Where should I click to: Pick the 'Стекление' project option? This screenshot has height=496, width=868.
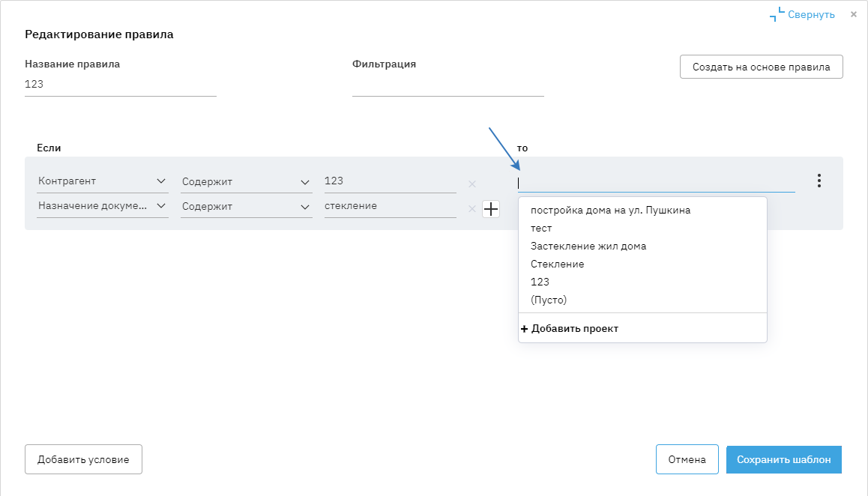tap(557, 264)
